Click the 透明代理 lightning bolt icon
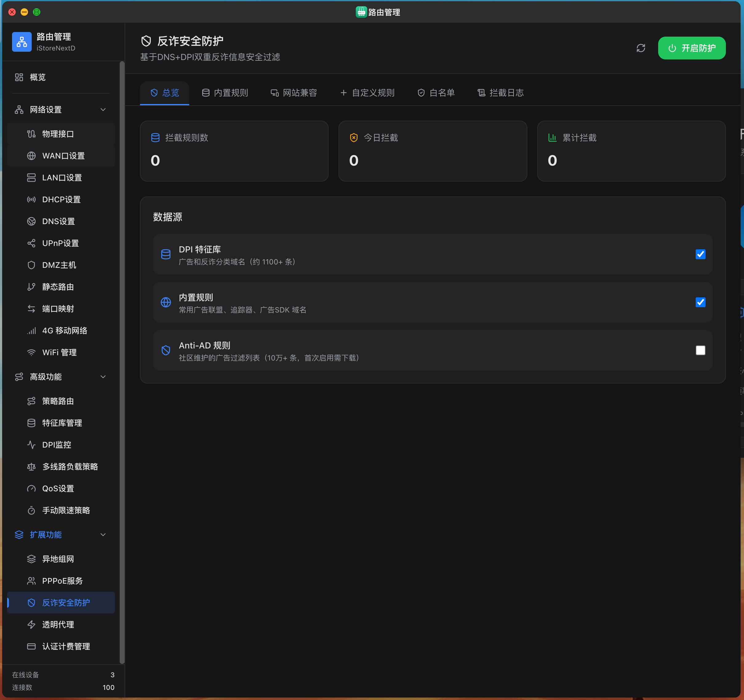Image resolution: width=744 pixels, height=700 pixels. (x=31, y=624)
